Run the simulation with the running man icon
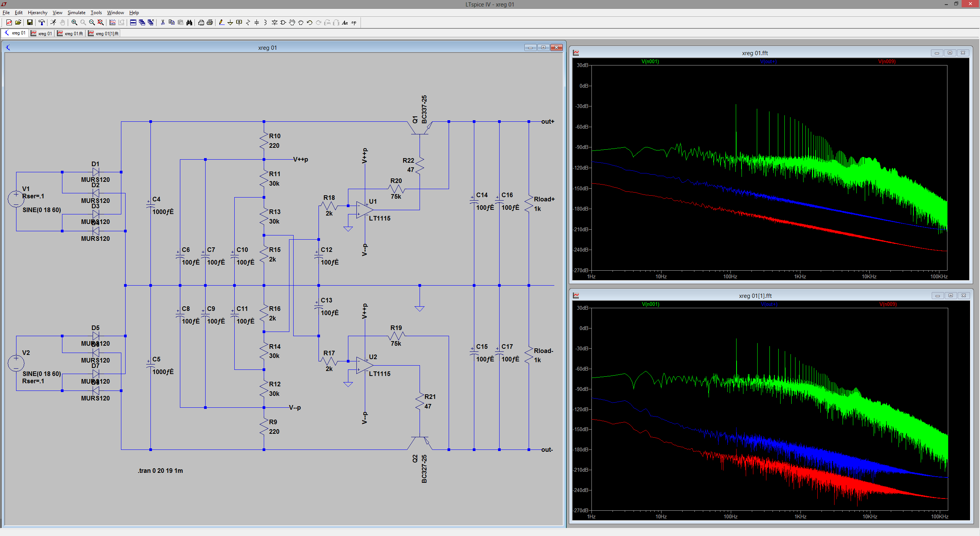The width and height of the screenshot is (980, 536). (x=53, y=23)
